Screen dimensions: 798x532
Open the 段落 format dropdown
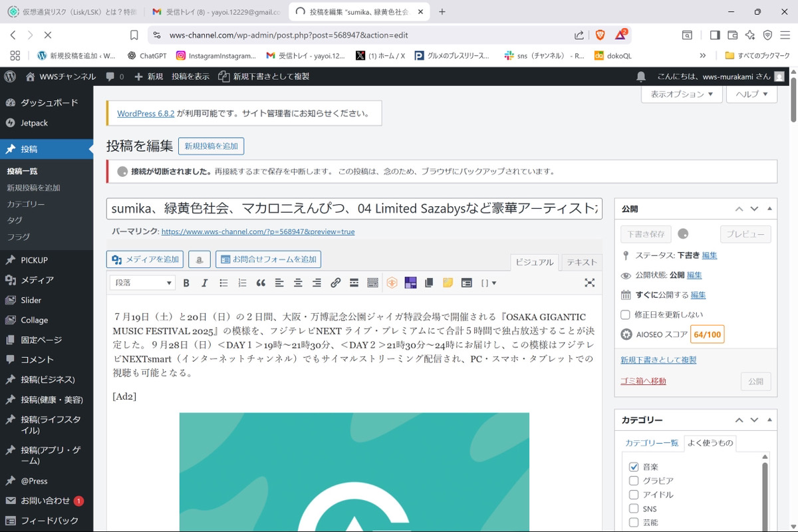(143, 283)
